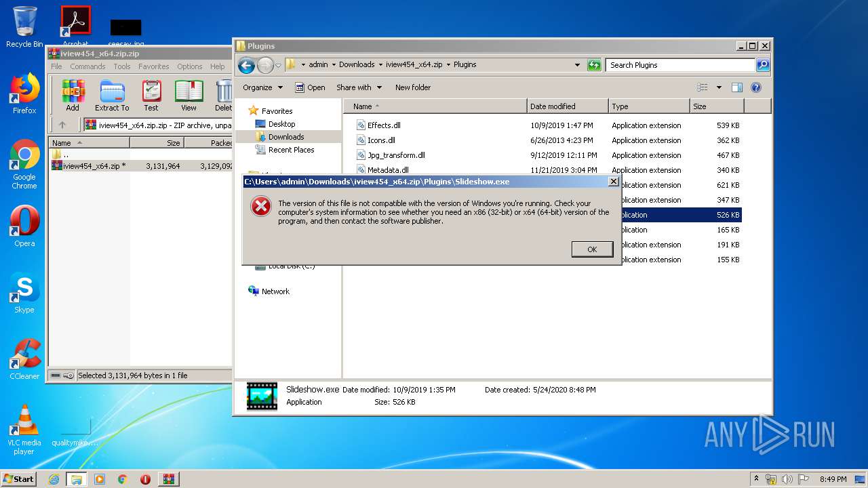Open Recycle Bin desktop icon

coord(24,27)
